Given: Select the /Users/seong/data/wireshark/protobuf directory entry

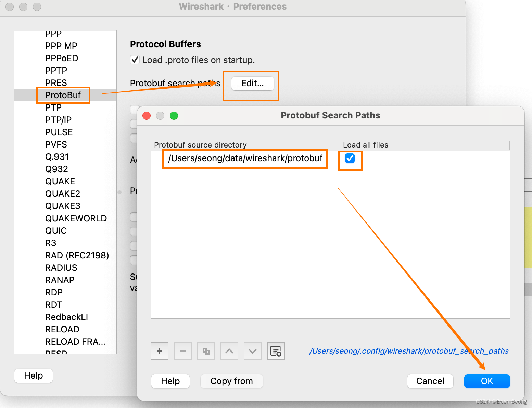Looking at the screenshot, I should click(x=245, y=158).
